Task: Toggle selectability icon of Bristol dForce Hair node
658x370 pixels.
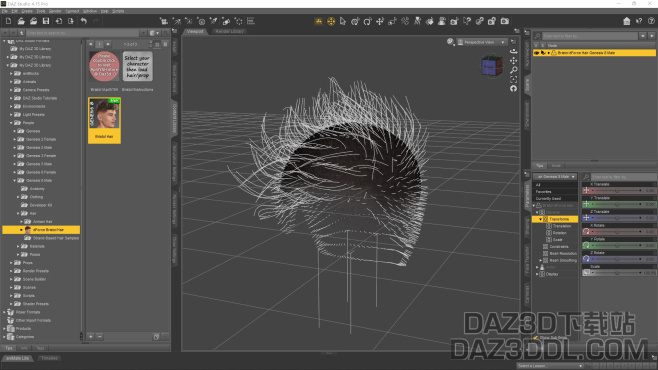Action: (543, 53)
